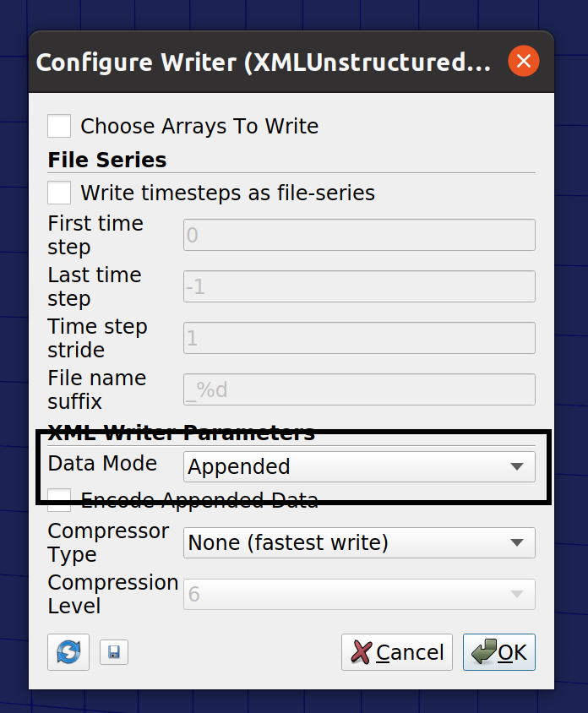
Task: Click the Last time step field
Action: [x=359, y=286]
